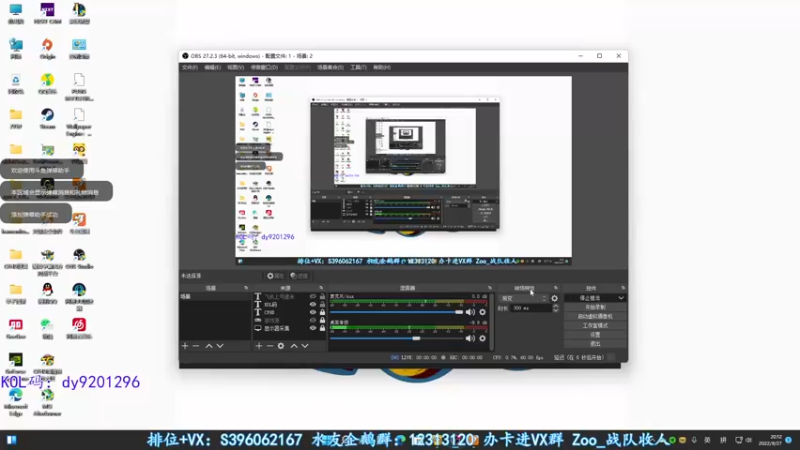Viewport: 800px width, 450px height.
Task: Open 桌面音频 audio settings gear
Action: (482, 338)
